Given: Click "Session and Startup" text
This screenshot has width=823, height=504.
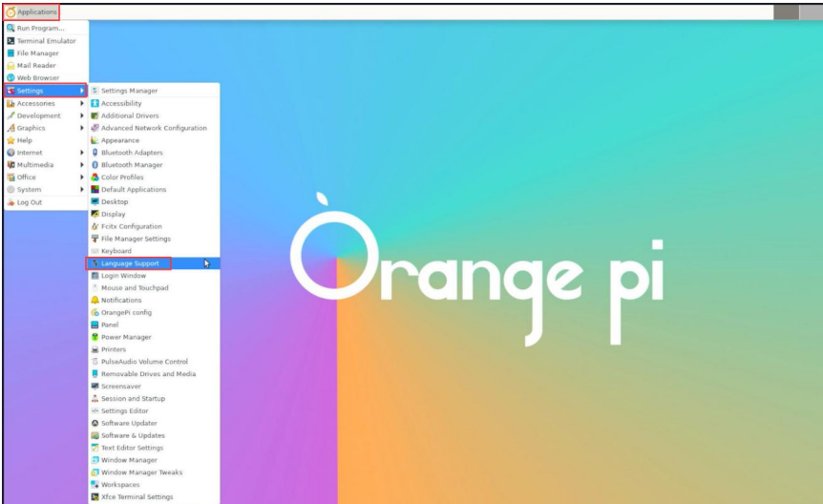Looking at the screenshot, I should pyautogui.click(x=133, y=398).
